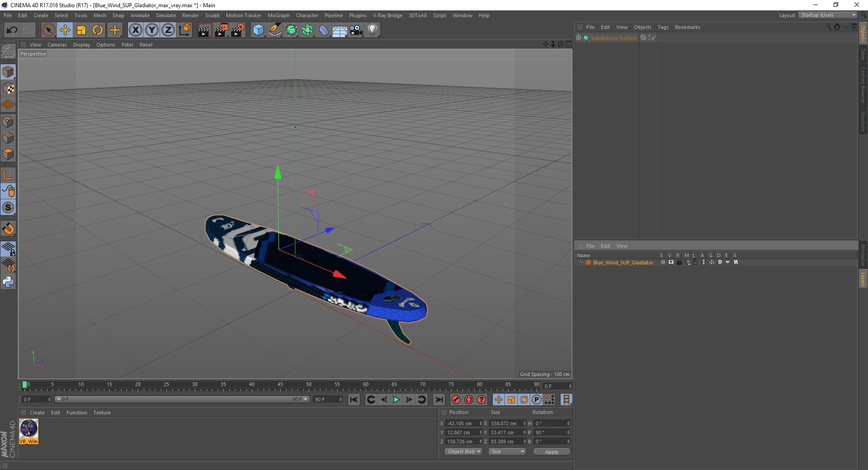Click the blue deformer capsule icon
Viewport: 868px width, 470px height.
click(324, 30)
